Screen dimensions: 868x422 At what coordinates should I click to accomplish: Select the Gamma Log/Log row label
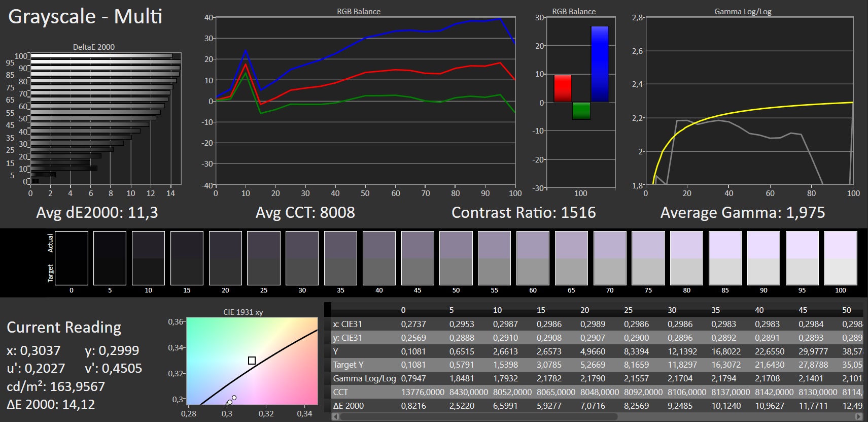364,378
